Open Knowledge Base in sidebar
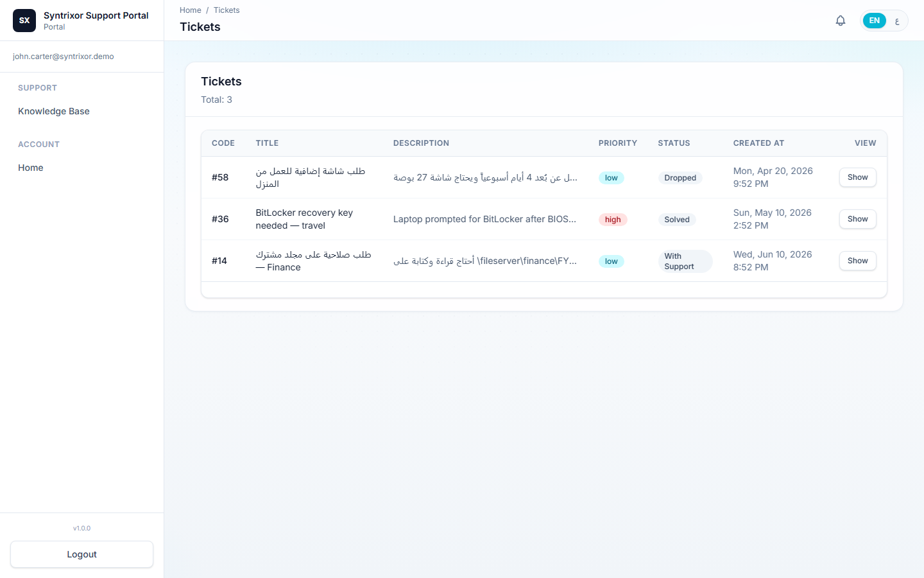This screenshot has width=924, height=578. [x=54, y=111]
